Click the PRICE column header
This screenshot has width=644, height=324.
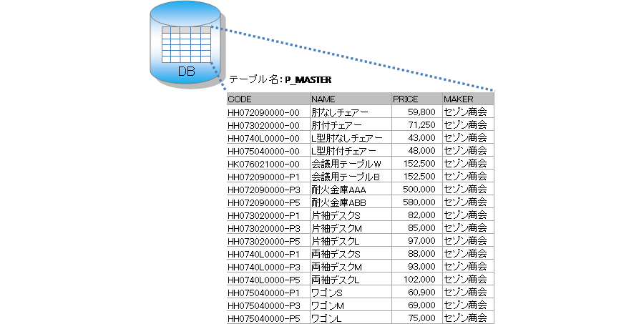click(414, 99)
